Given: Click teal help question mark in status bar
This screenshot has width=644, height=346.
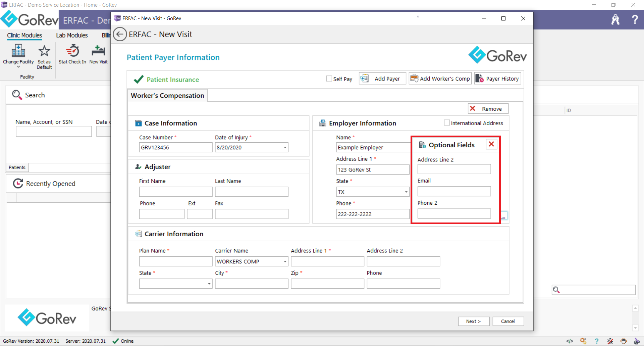Looking at the screenshot, I should click(597, 341).
